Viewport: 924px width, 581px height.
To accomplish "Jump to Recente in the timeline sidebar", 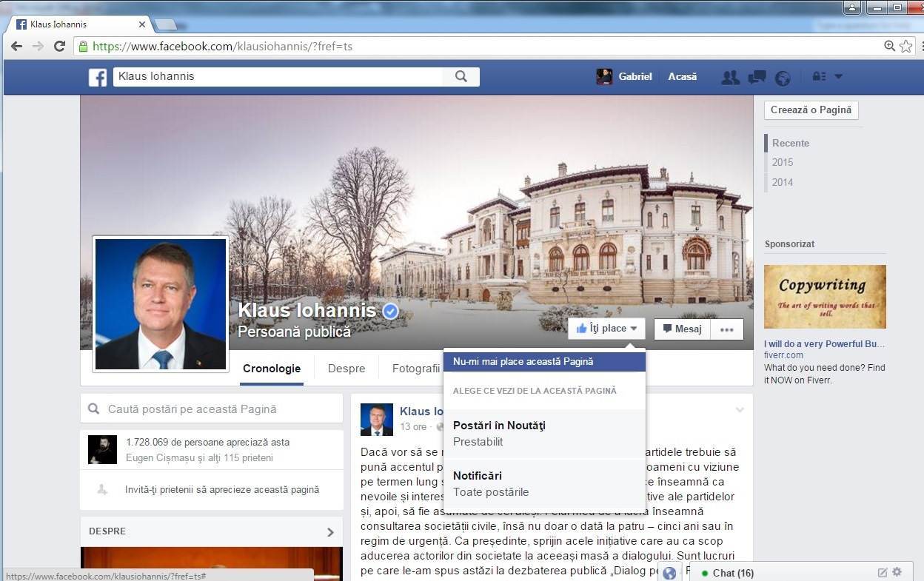I will point(791,144).
